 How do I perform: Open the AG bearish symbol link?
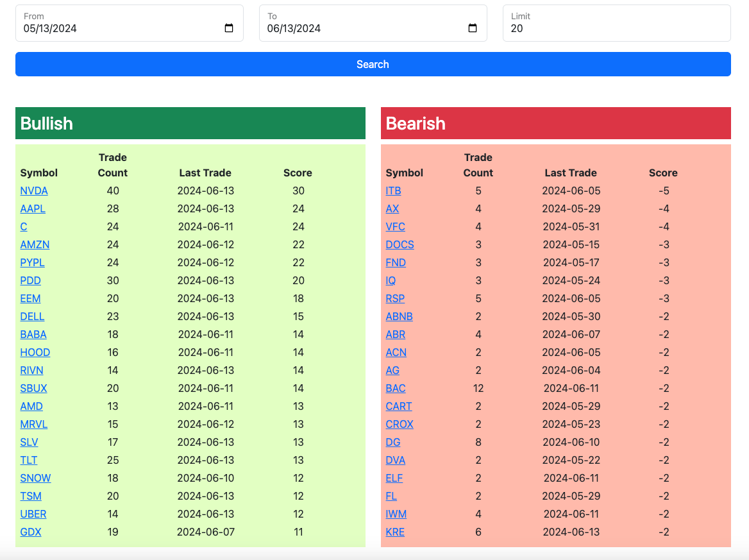[x=392, y=370]
